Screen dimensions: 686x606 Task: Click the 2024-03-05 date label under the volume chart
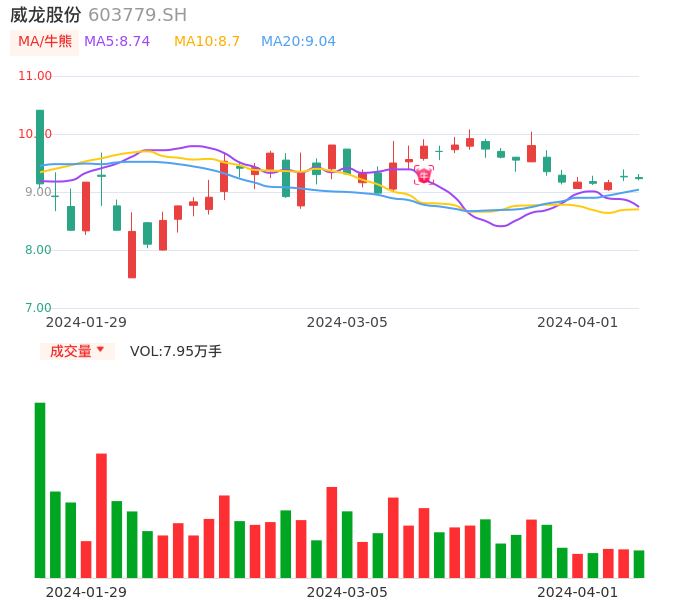347,592
